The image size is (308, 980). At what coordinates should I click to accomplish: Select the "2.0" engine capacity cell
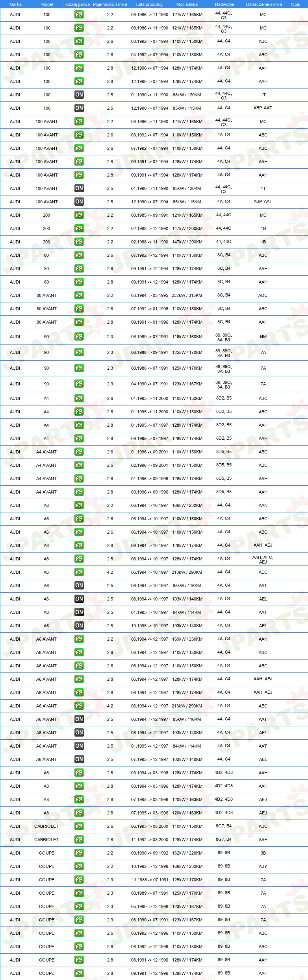(x=110, y=337)
